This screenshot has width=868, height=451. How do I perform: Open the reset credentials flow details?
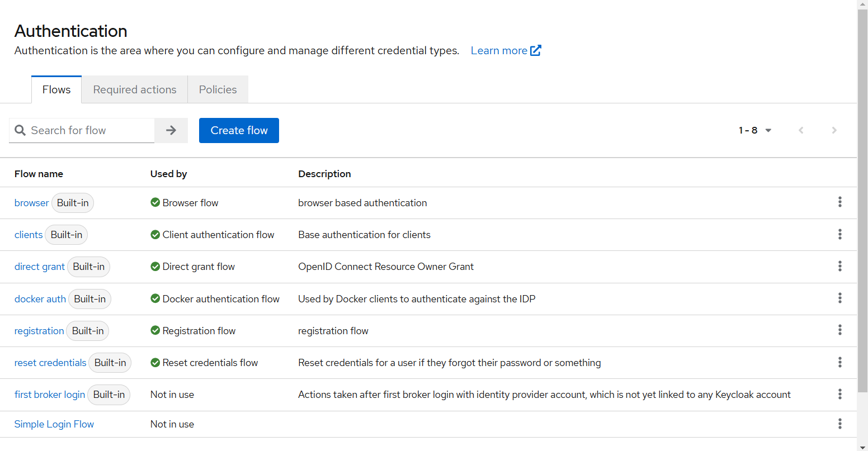point(50,362)
